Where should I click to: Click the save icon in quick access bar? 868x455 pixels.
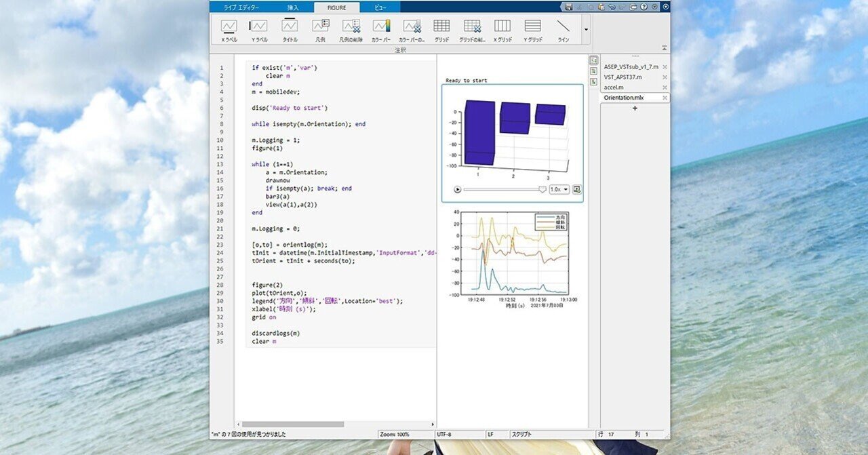point(568,7)
